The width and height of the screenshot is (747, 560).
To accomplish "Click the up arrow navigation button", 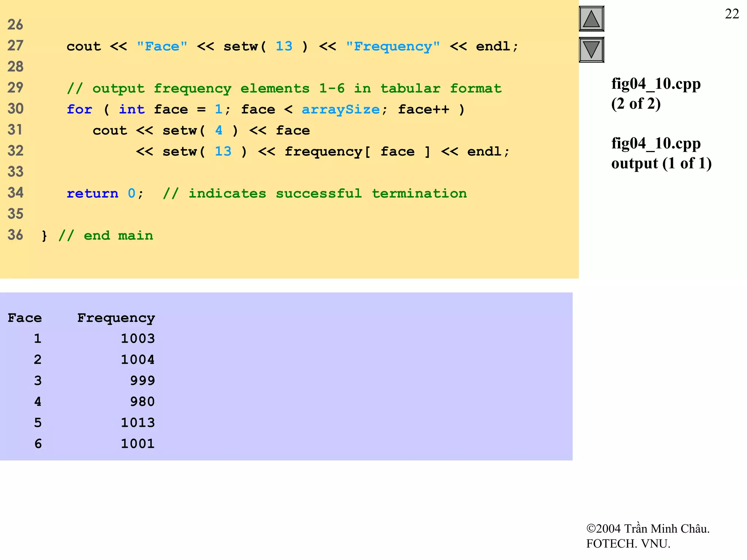I will click(x=591, y=19).
